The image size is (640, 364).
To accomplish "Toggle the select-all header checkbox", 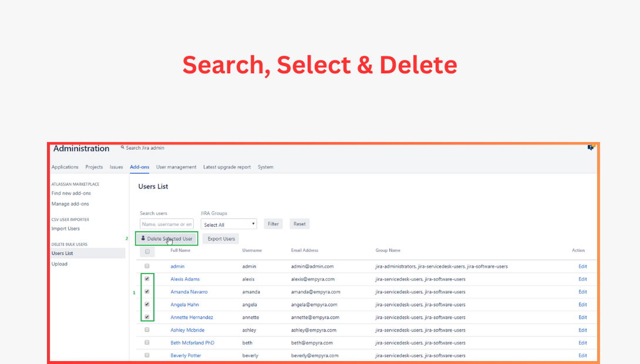I will click(x=147, y=251).
